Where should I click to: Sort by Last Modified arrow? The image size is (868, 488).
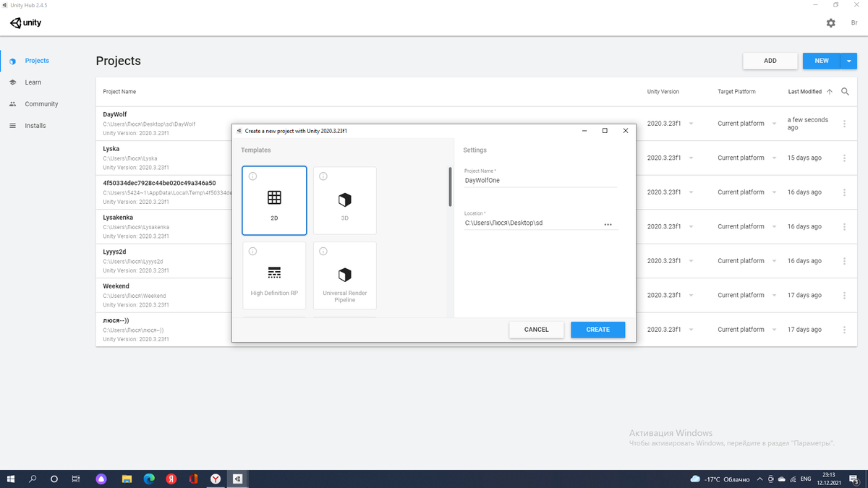[830, 92]
